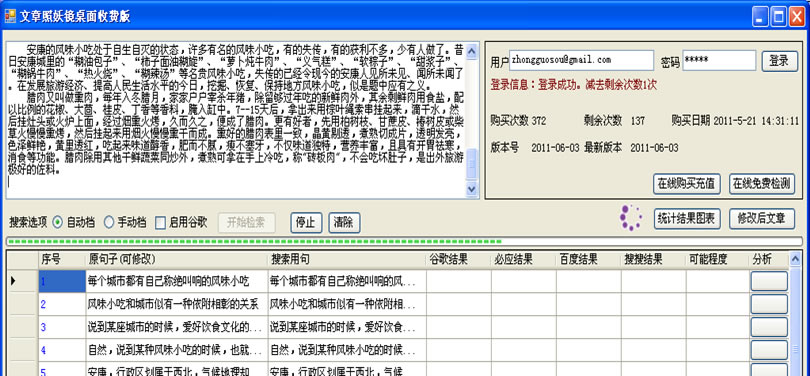
Task: Click the 序号 column header
Action: point(62,260)
